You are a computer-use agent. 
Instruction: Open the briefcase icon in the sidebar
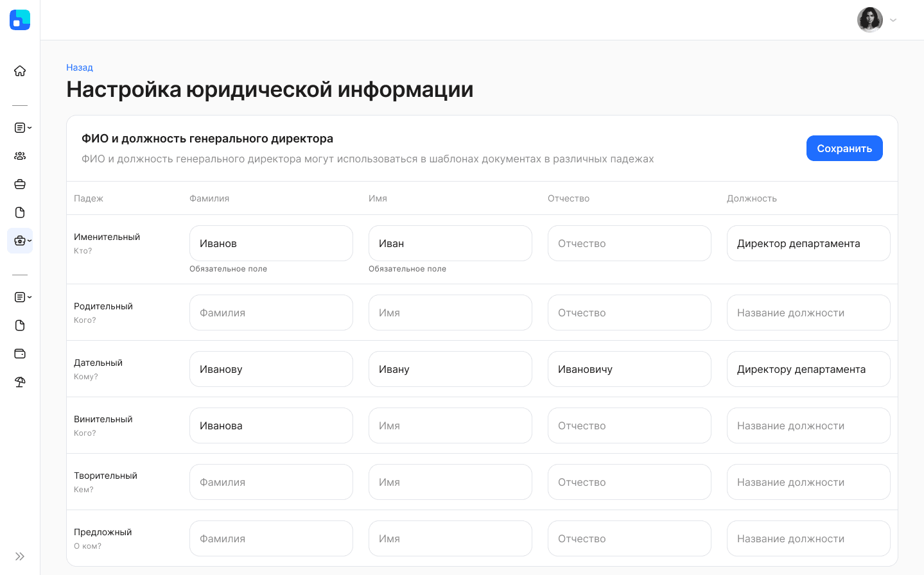(x=20, y=184)
